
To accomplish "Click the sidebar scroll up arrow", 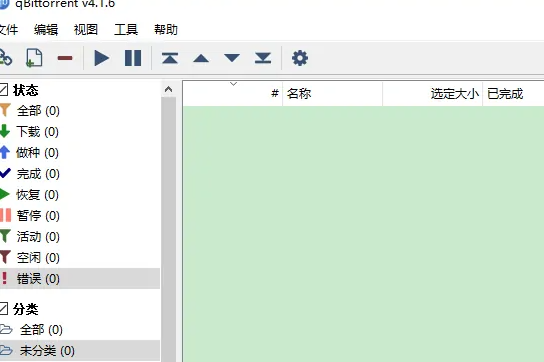I will [169, 89].
